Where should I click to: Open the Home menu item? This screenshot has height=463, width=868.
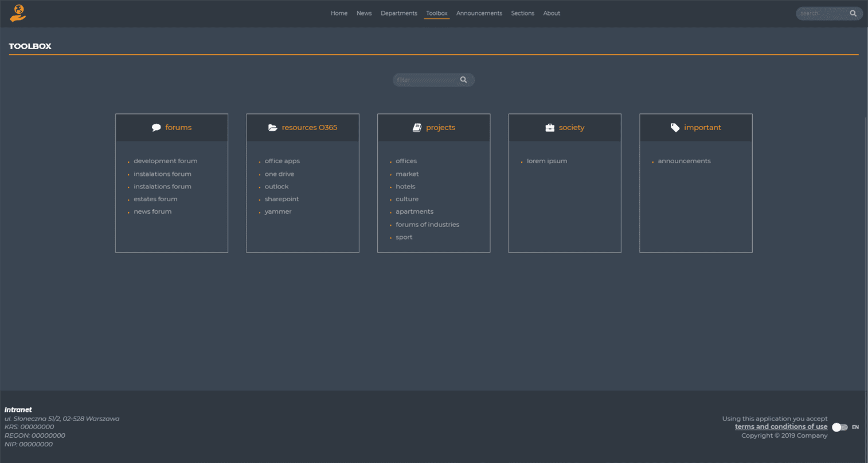(339, 13)
